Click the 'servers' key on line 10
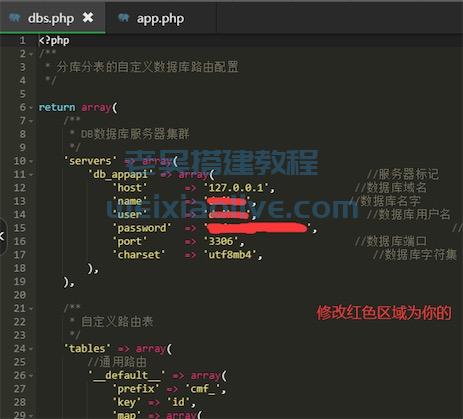The image size is (463, 419). tap(90, 161)
